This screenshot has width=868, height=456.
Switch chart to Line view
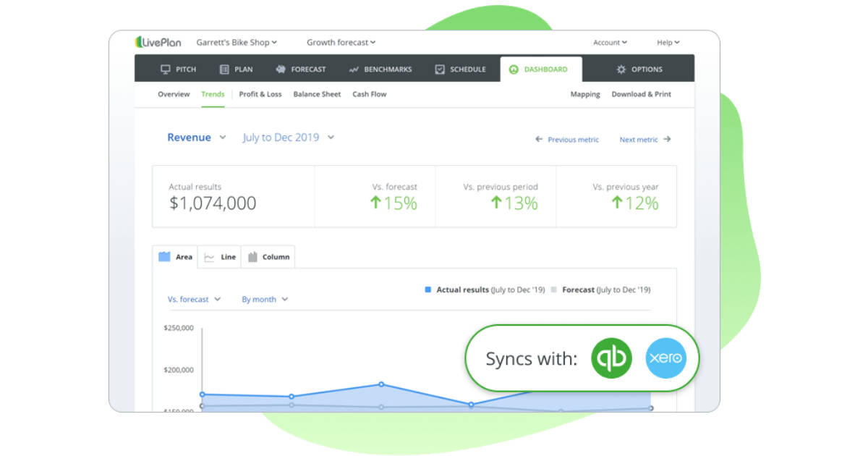(x=219, y=256)
